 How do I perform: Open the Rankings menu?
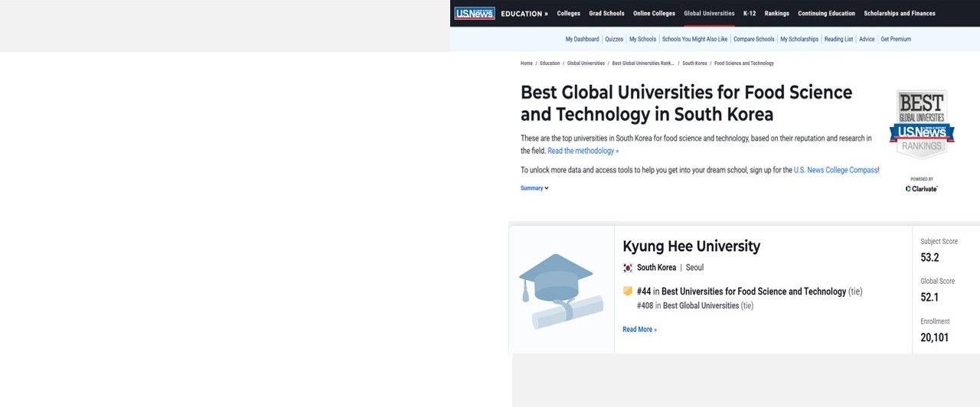coord(777,14)
